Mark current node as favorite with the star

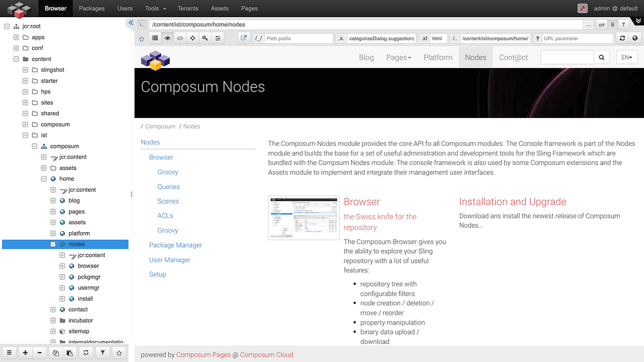point(141,38)
